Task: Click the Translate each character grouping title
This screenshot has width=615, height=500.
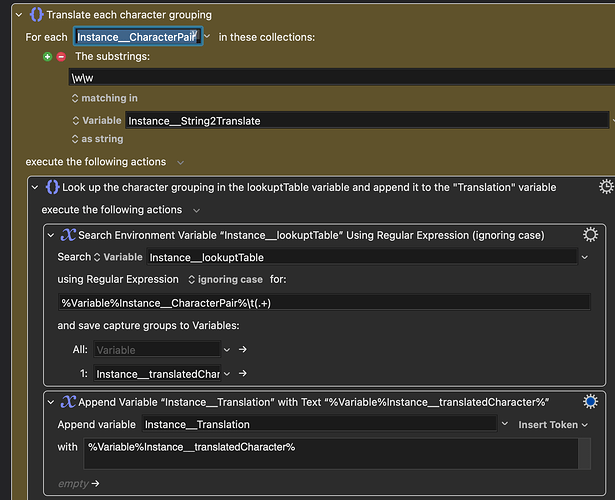Action: (129, 15)
